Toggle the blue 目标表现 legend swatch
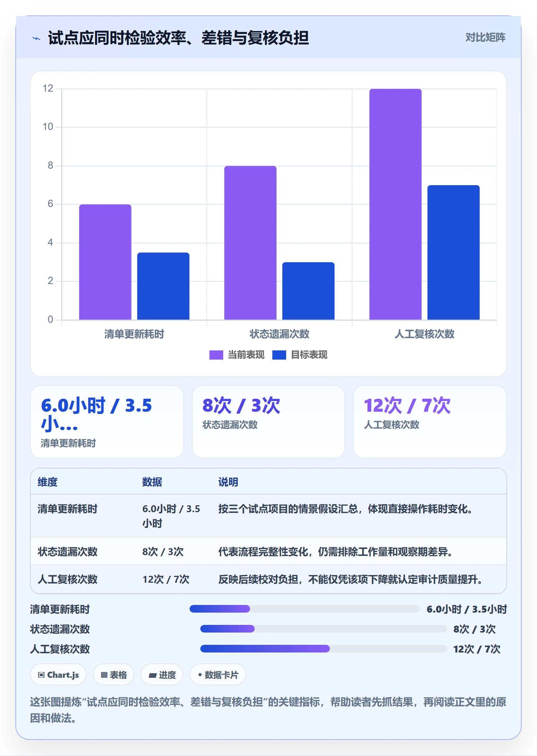537x756 pixels. [x=279, y=355]
